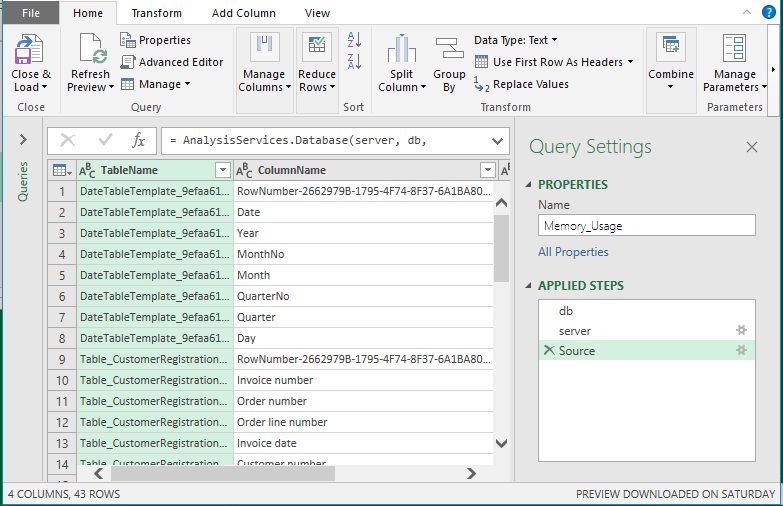Collapse the APPLIED STEPS section

[x=529, y=286]
